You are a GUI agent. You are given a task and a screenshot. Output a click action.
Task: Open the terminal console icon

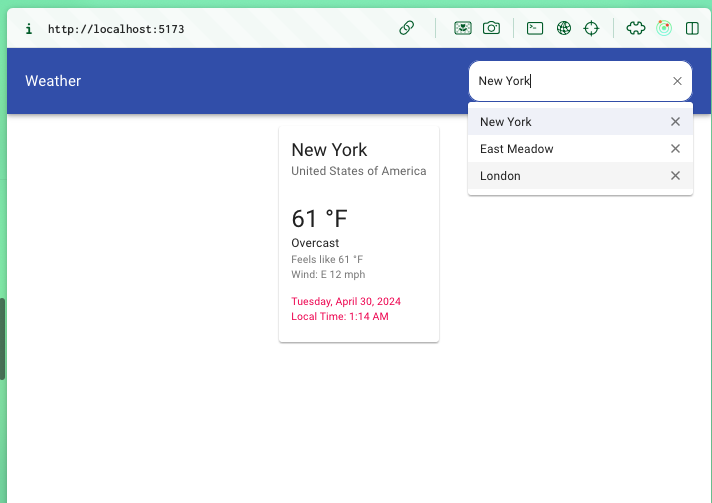(535, 28)
